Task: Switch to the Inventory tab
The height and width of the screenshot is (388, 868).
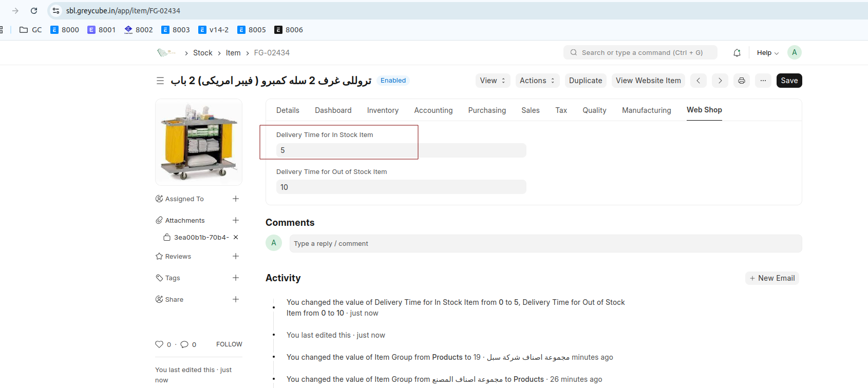Action: click(383, 110)
